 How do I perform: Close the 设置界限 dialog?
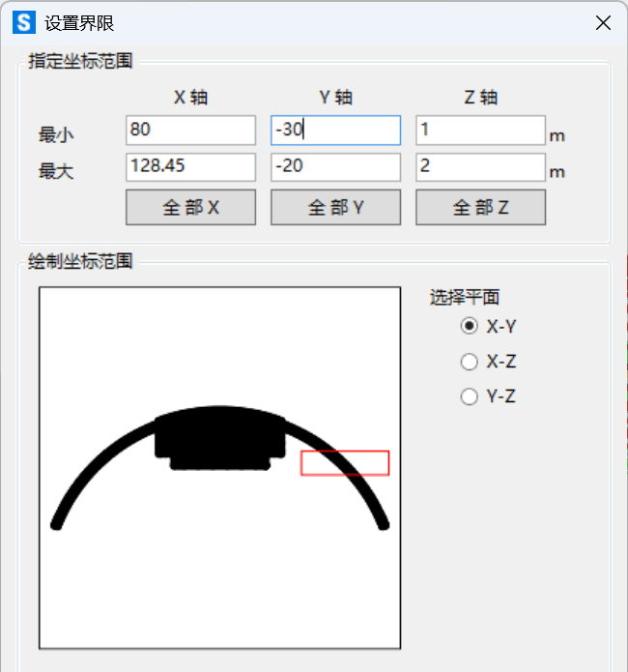(603, 23)
